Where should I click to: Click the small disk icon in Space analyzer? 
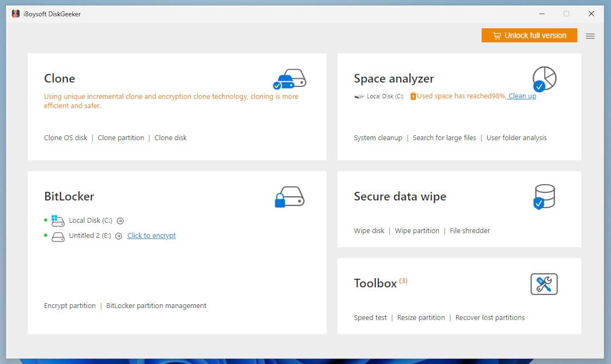[x=359, y=97]
